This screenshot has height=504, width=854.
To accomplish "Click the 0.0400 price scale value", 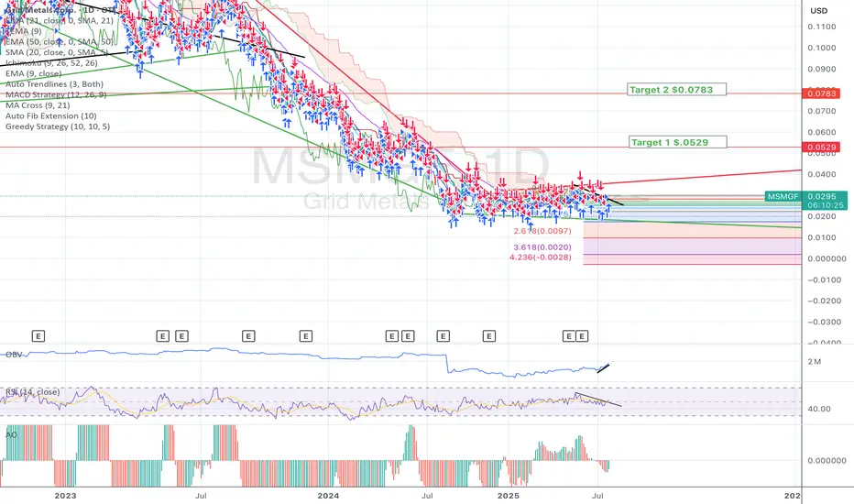I will 821,174.
